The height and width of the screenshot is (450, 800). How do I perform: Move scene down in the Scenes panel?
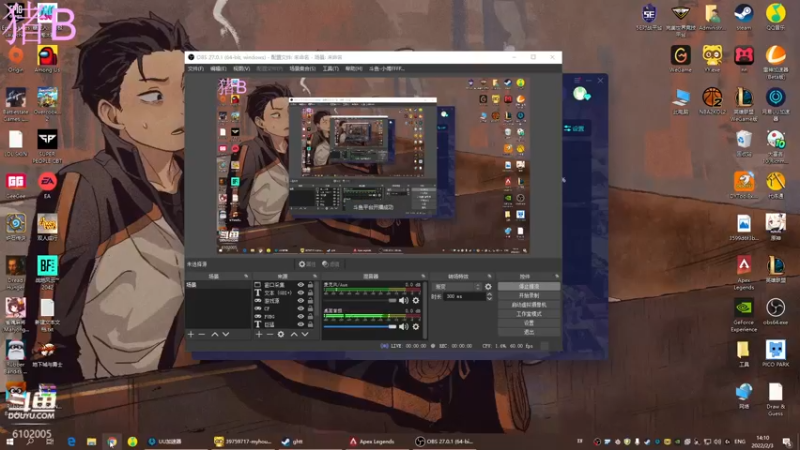[226, 334]
